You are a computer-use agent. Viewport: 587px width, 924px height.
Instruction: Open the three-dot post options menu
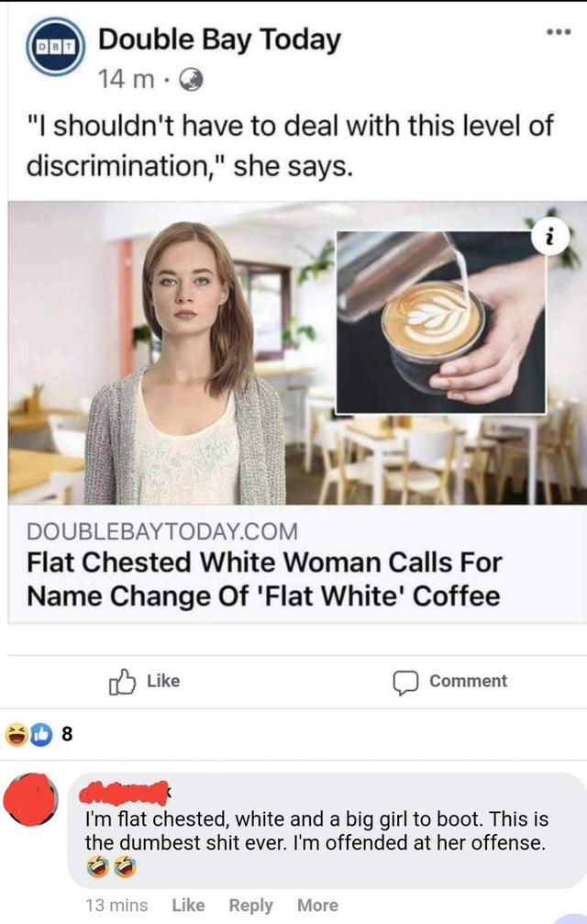(559, 32)
